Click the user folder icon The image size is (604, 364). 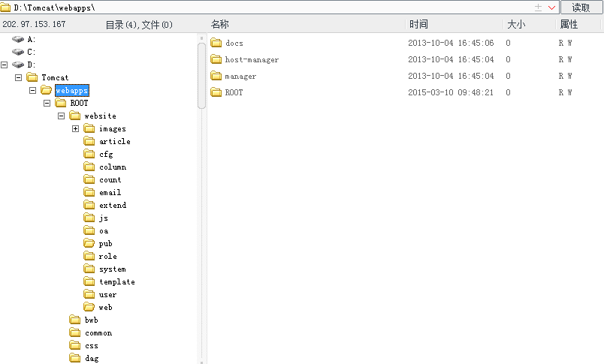point(89,294)
